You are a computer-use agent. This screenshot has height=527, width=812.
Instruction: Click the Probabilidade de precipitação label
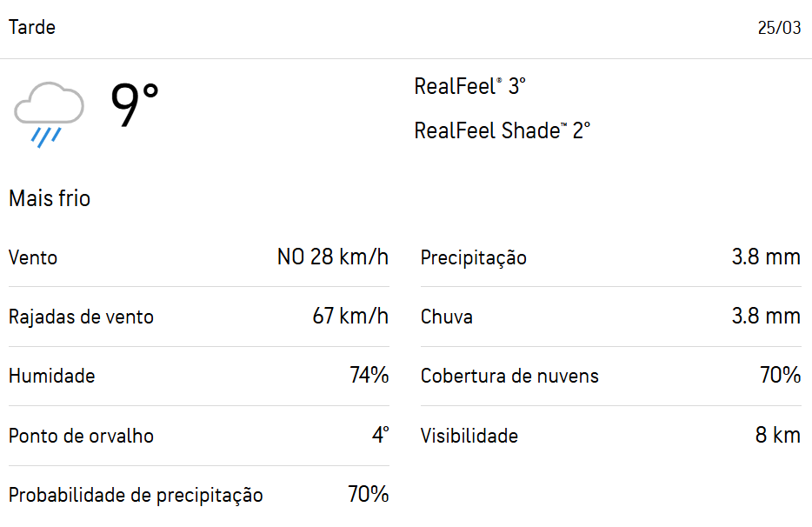[x=136, y=496]
